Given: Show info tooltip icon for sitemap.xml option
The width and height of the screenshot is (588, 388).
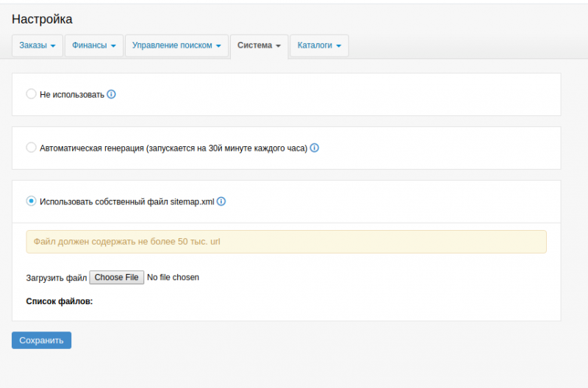Looking at the screenshot, I should coord(221,201).
